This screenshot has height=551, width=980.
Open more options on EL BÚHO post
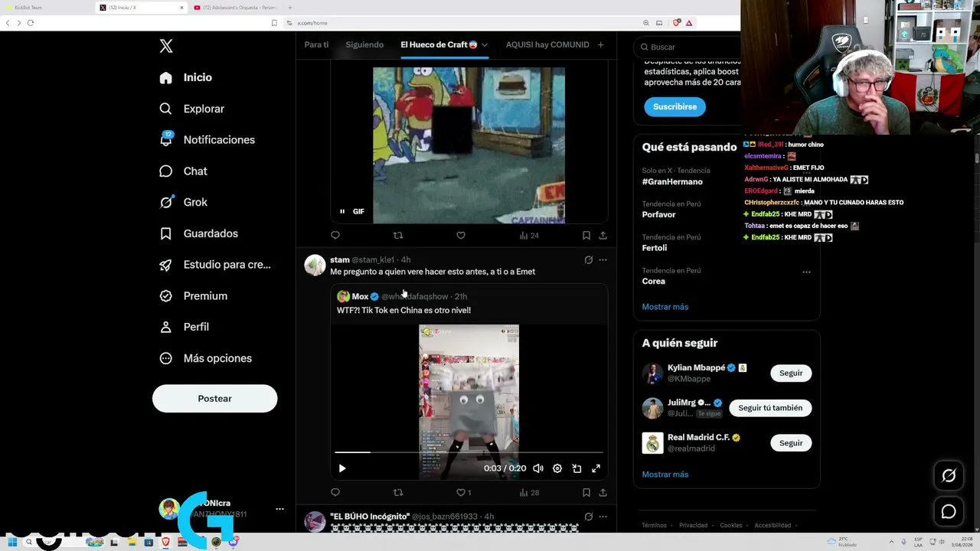click(x=603, y=517)
